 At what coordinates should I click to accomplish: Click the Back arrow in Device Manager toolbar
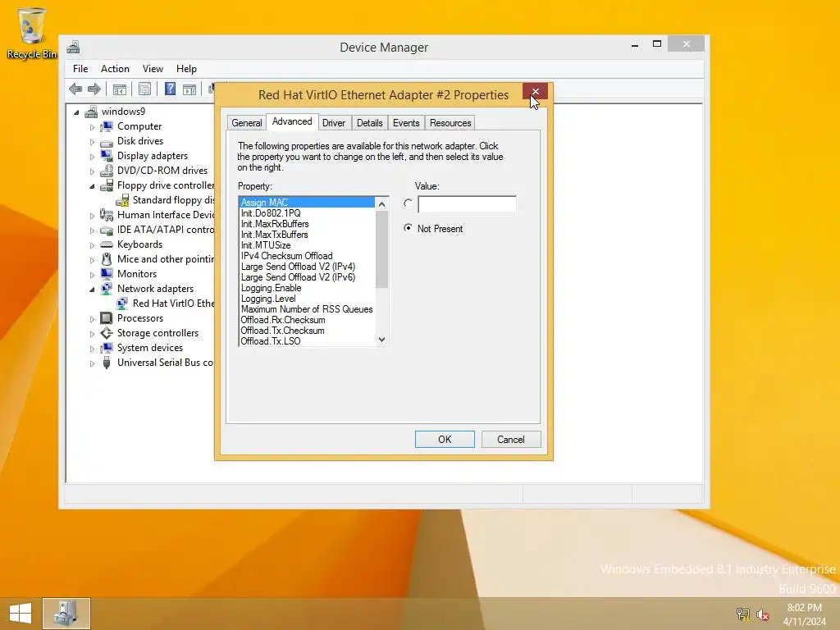[75, 89]
